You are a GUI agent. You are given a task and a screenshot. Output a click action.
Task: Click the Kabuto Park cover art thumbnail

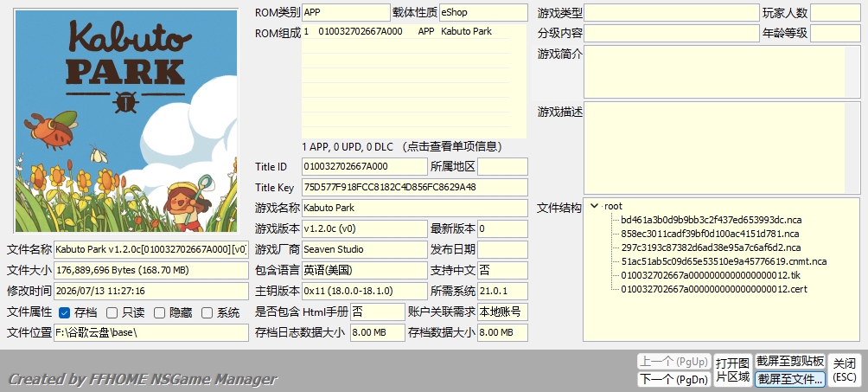coord(126,121)
